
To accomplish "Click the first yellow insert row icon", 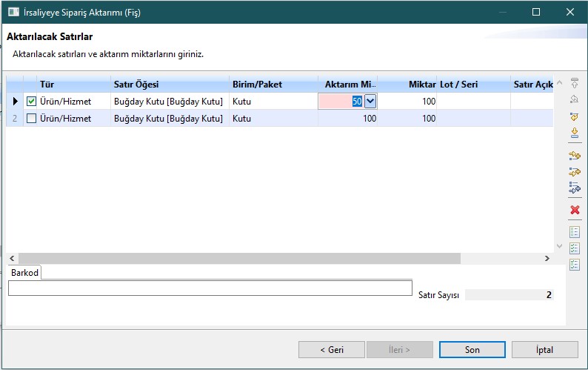I will (574, 156).
